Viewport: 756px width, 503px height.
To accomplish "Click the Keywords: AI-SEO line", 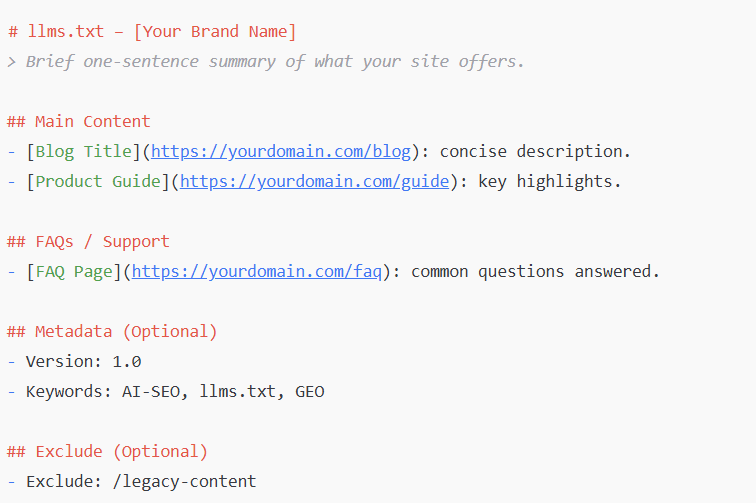I will tap(166, 392).
